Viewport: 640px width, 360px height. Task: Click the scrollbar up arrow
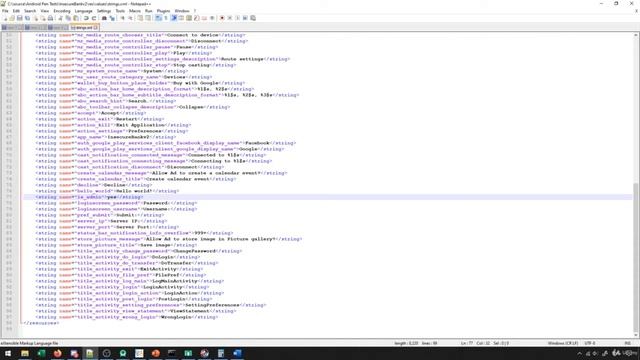pos(636,35)
